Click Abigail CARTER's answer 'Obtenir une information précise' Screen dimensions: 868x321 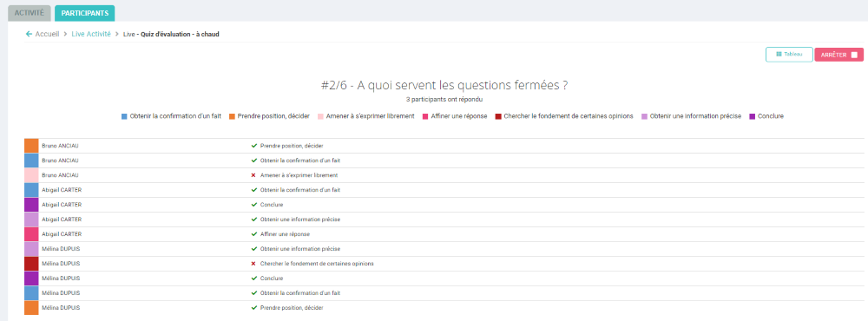click(x=300, y=219)
